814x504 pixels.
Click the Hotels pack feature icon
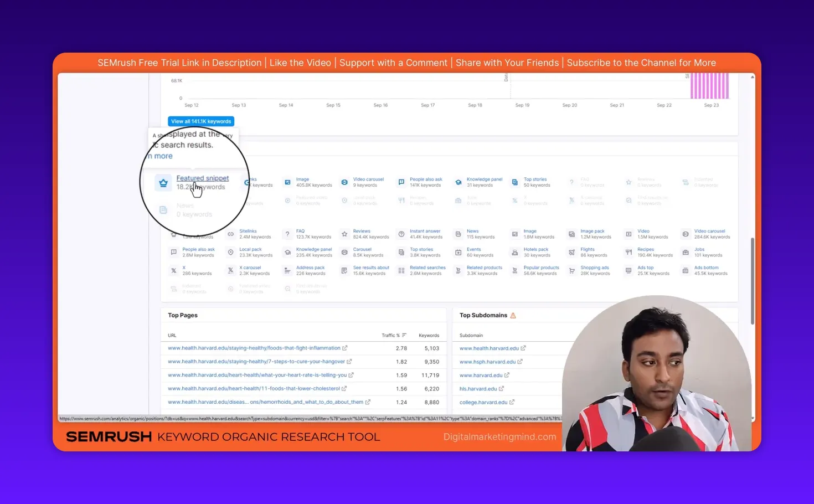coord(514,251)
